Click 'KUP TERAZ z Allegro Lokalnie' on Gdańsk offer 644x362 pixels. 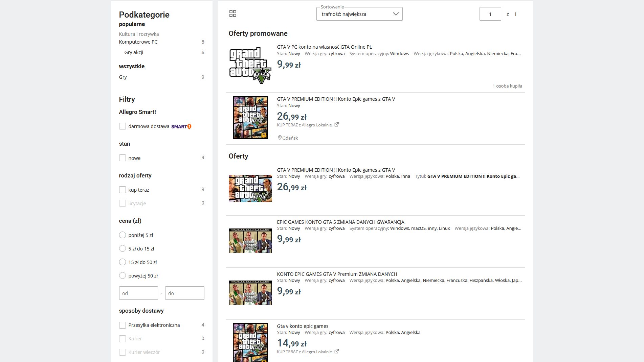(304, 125)
